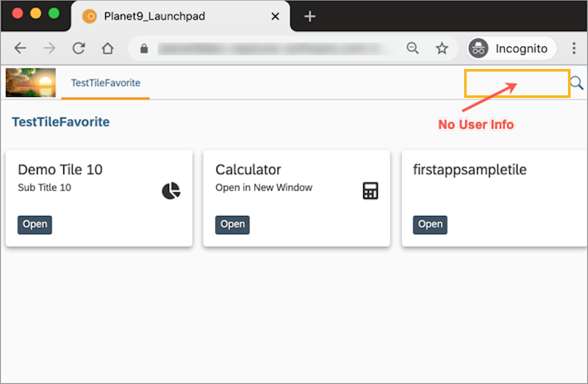Click the browser back arrow
588x384 pixels.
pos(20,48)
